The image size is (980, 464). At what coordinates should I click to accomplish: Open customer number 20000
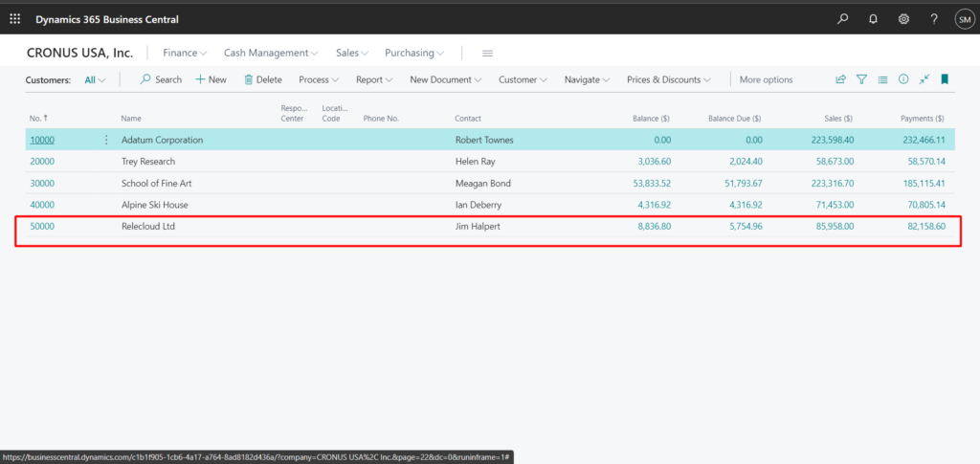[x=42, y=161]
